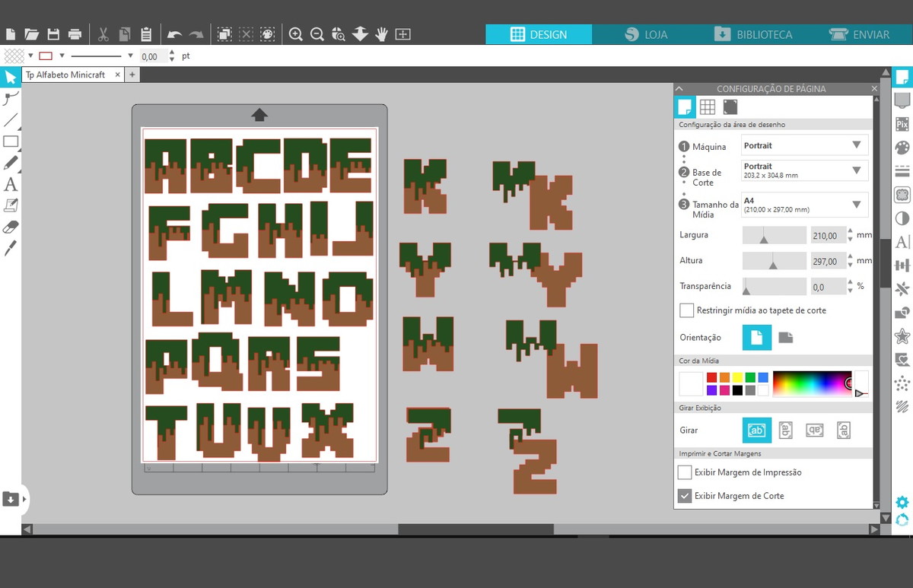This screenshot has width=913, height=588.
Task: Paste with the clipboard icon
Action: point(146,34)
